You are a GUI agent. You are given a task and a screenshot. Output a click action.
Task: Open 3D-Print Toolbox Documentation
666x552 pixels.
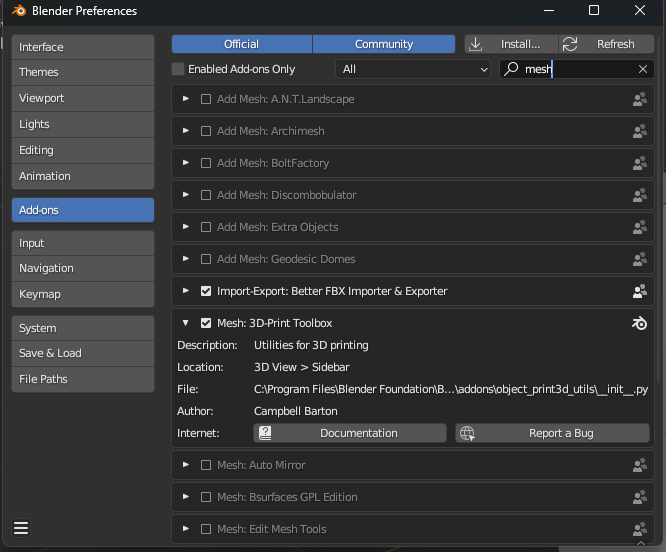(350, 433)
